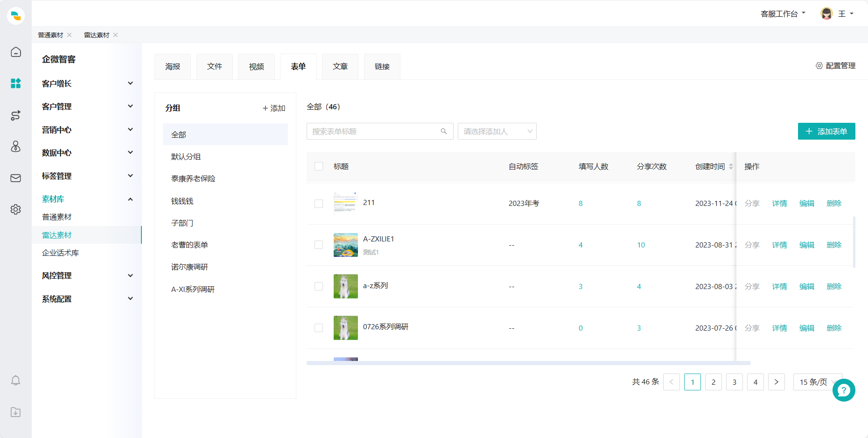Close the 雷达素材 page tab
The height and width of the screenshot is (438, 868).
point(116,35)
